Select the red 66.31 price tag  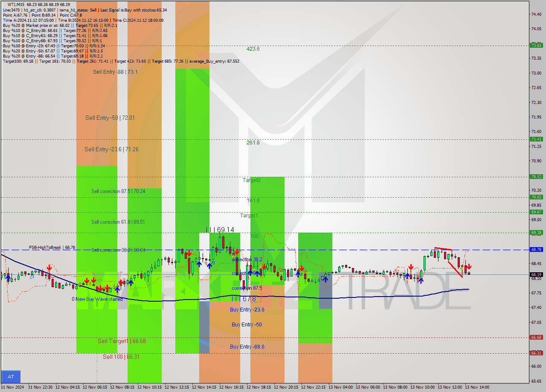(536, 353)
